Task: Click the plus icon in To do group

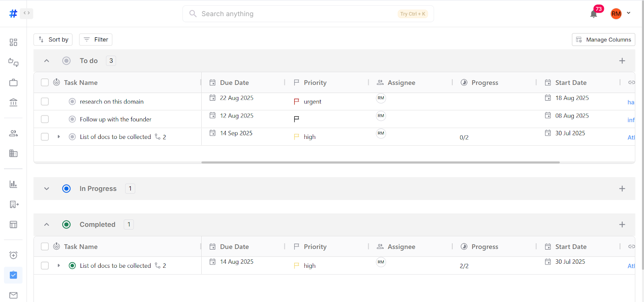Action: [x=622, y=61]
